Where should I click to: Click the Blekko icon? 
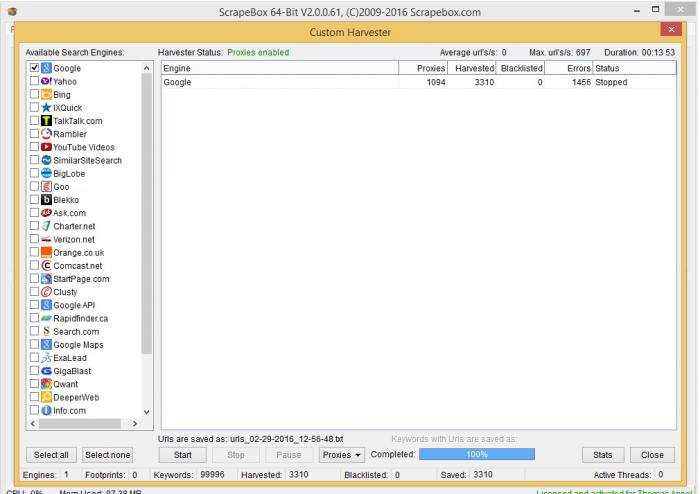pos(46,199)
